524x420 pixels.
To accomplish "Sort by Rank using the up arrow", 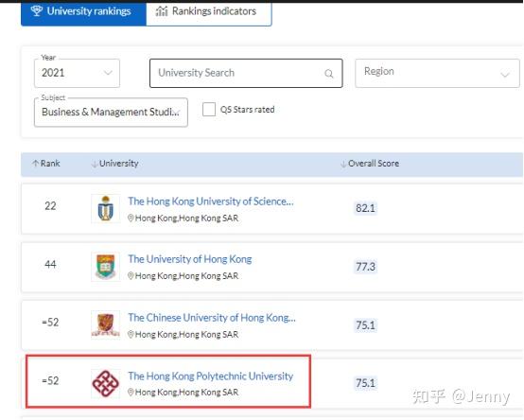I will pyautogui.click(x=35, y=164).
